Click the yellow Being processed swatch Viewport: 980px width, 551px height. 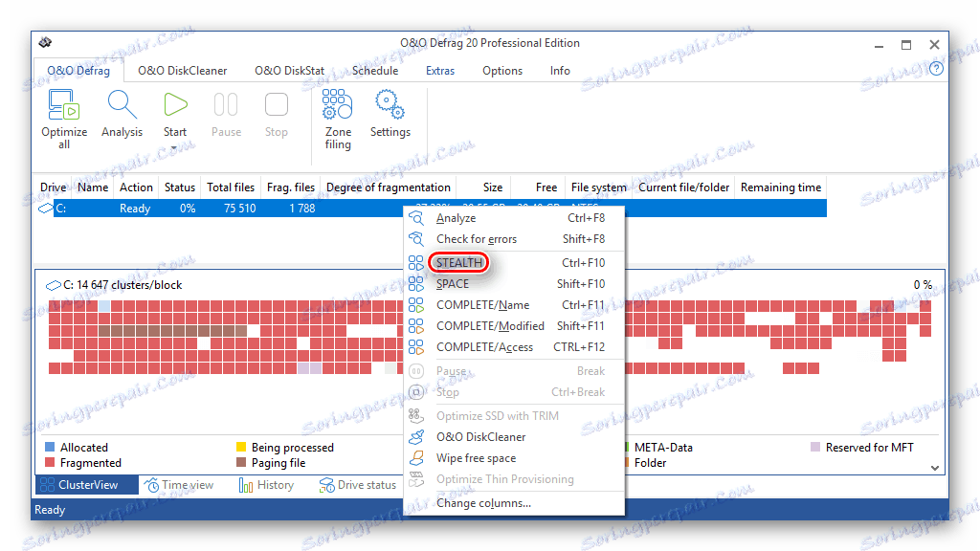pos(241,448)
